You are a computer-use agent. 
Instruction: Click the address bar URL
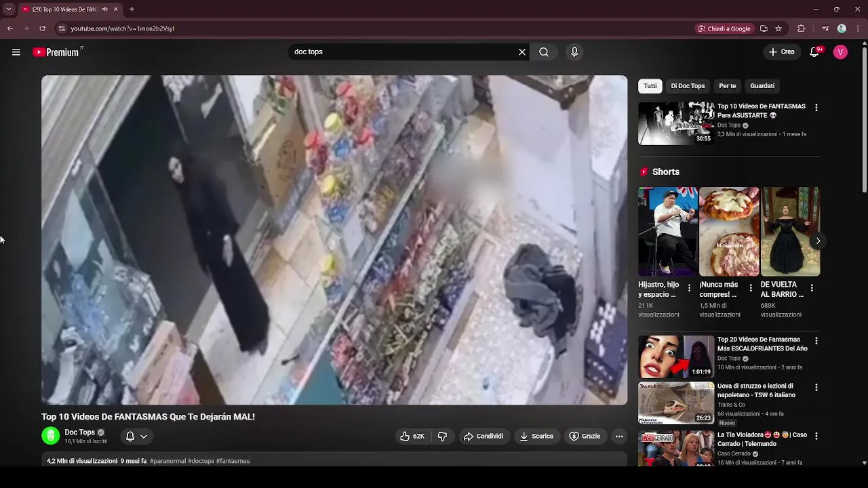click(122, 28)
